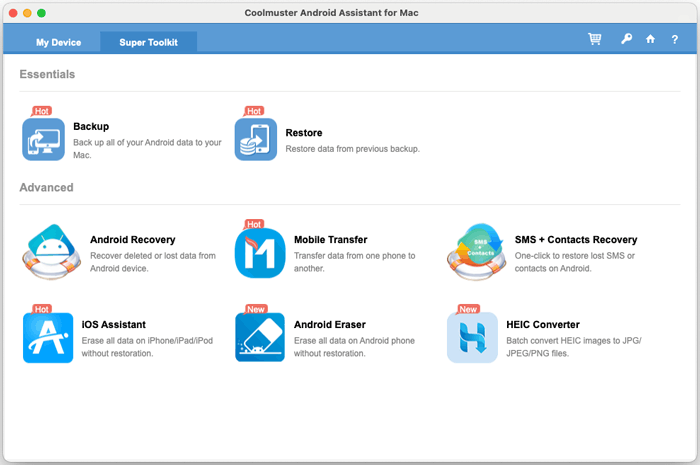Click the shopping cart purchase icon

tap(595, 39)
